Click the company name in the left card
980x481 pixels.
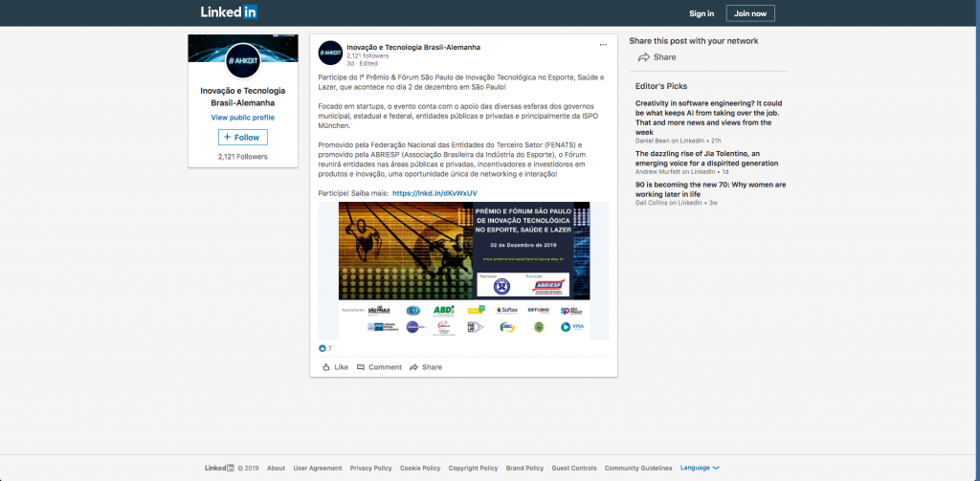pos(242,97)
